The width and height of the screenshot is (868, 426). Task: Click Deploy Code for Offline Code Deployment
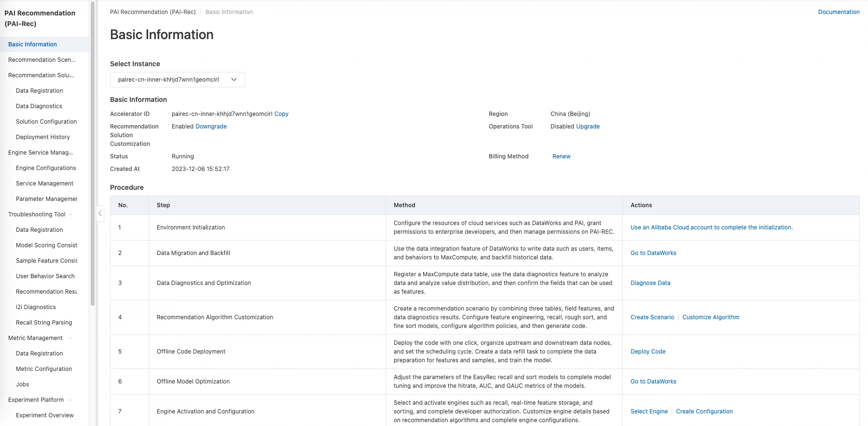648,352
